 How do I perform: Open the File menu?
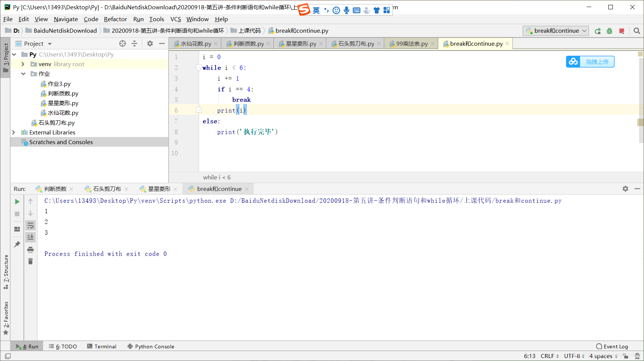tap(8, 19)
